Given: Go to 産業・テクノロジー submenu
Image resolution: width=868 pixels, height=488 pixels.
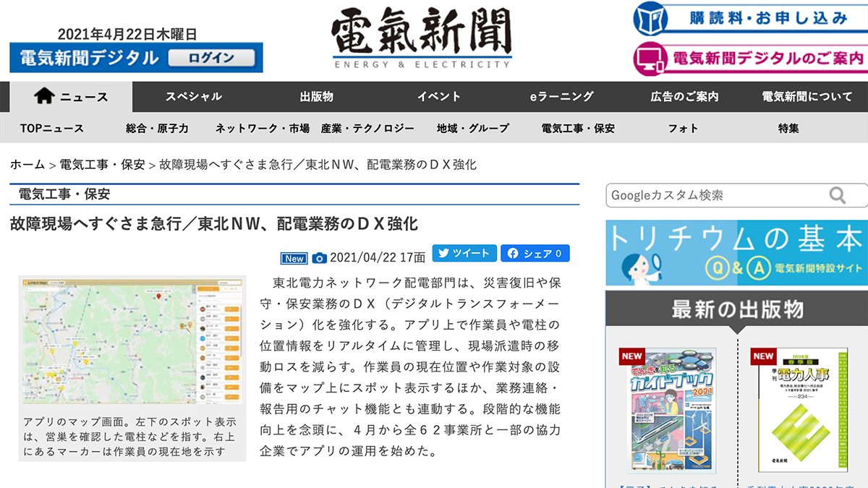Looking at the screenshot, I should coord(367,128).
